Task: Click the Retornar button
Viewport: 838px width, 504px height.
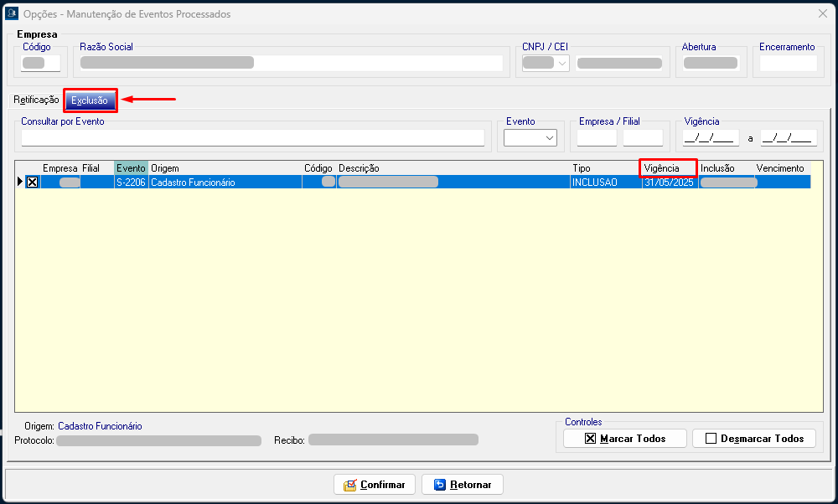Action: click(462, 485)
